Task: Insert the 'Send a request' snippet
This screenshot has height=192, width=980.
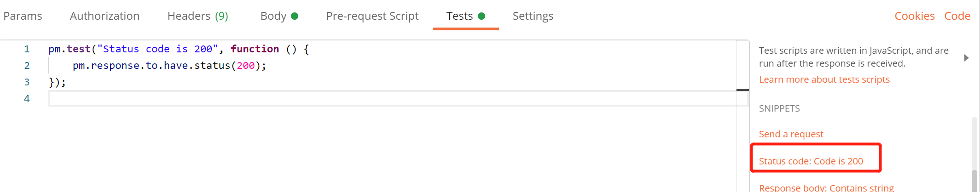Action: tap(791, 134)
